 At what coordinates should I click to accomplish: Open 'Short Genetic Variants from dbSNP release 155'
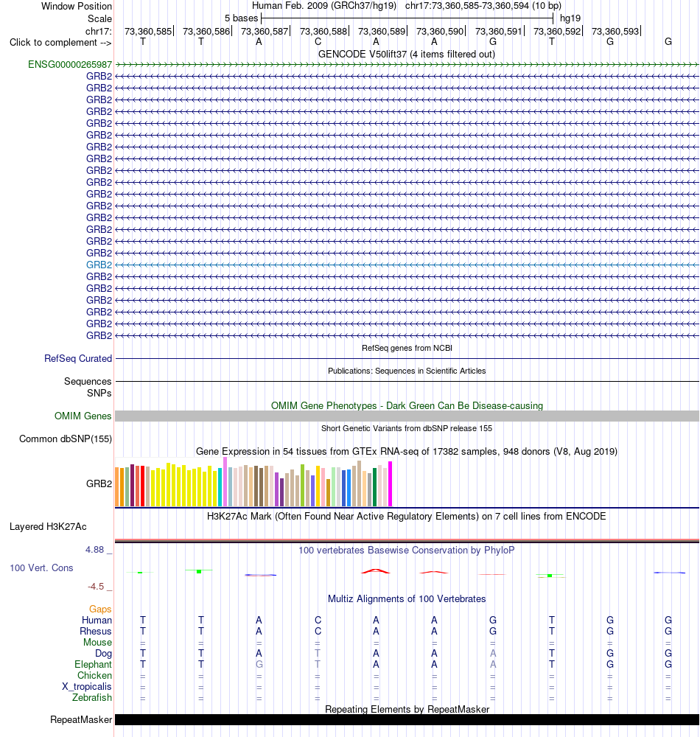tap(407, 428)
